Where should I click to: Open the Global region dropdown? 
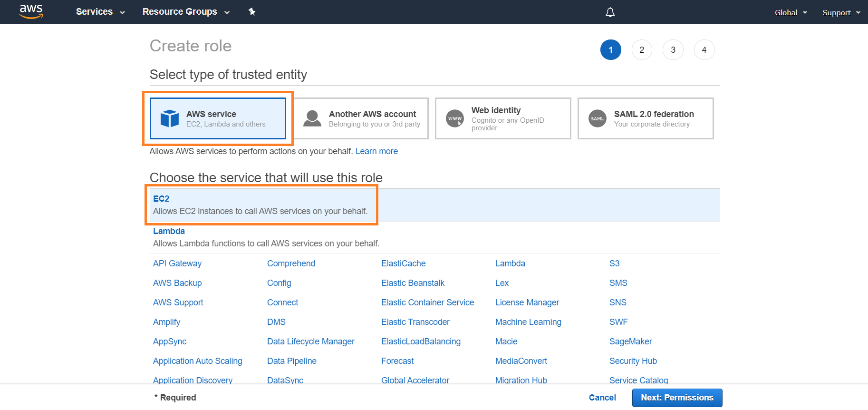tap(791, 13)
